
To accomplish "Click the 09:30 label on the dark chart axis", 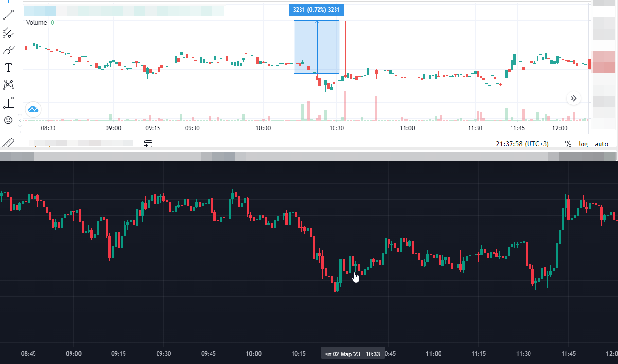I will [x=163, y=354].
